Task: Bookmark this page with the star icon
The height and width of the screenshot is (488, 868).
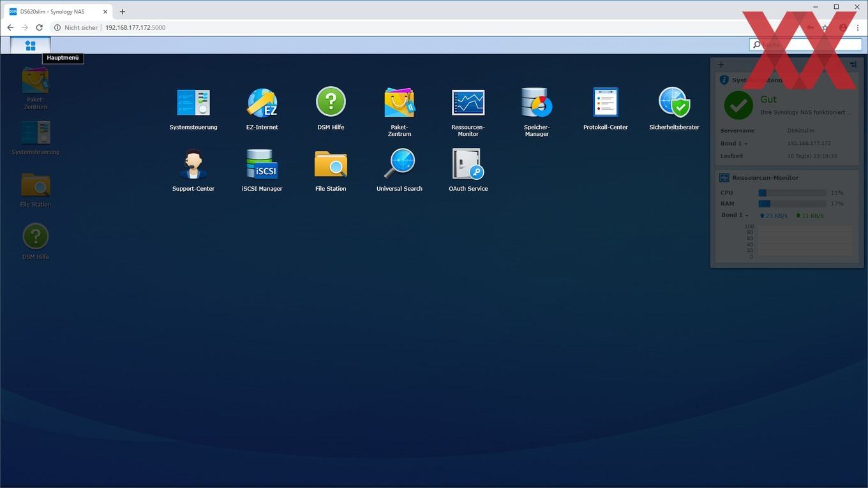Action: tap(825, 27)
